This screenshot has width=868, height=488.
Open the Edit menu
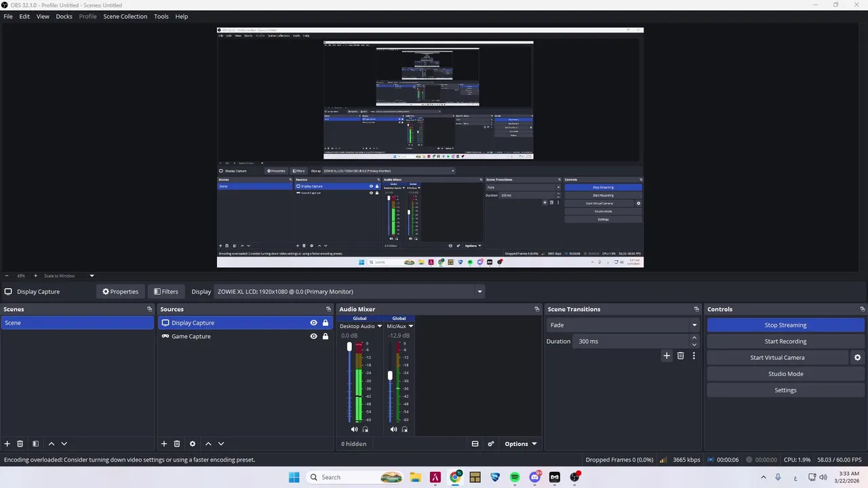pyautogui.click(x=24, y=16)
